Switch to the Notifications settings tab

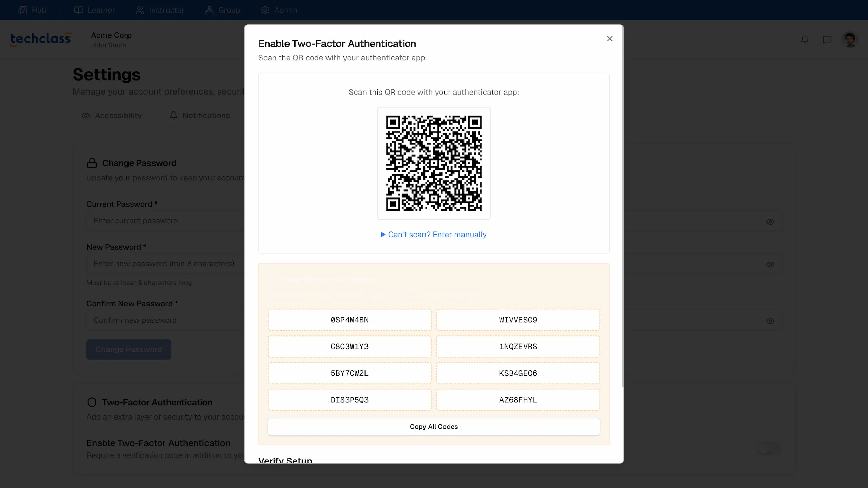coord(200,116)
